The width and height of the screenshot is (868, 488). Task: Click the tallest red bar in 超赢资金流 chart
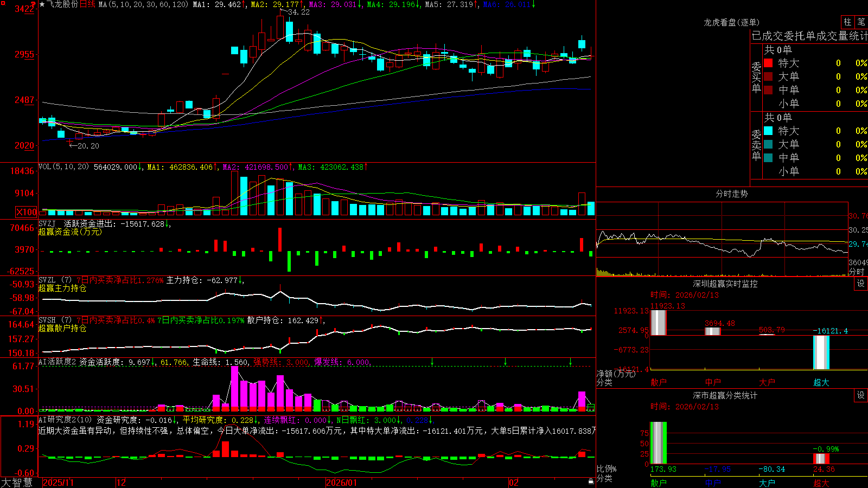pyautogui.click(x=280, y=240)
